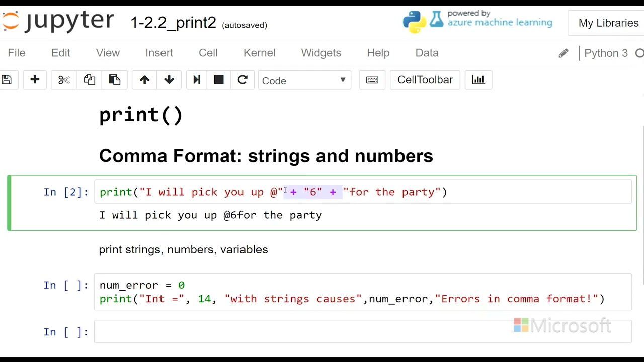Open the Edit menu

pyautogui.click(x=61, y=53)
